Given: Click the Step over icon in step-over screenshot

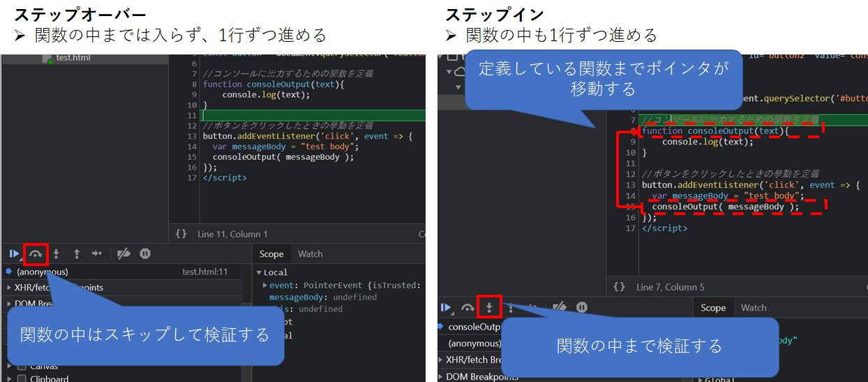Looking at the screenshot, I should coord(35,254).
